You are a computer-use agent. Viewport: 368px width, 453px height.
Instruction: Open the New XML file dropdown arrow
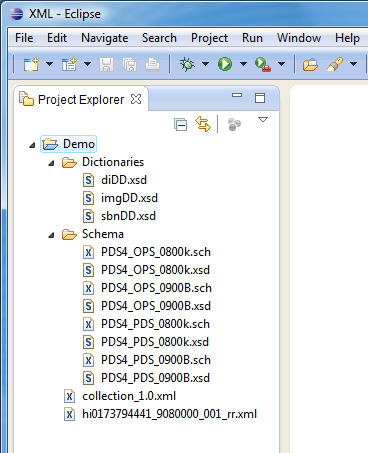87,64
